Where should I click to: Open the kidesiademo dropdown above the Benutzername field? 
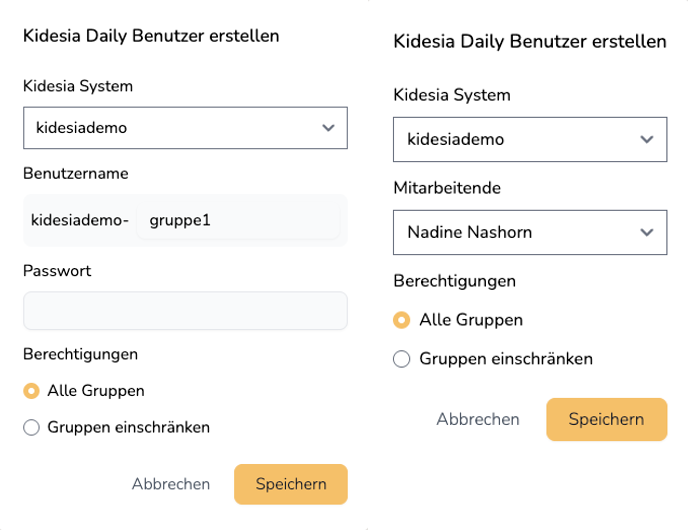tap(185, 128)
